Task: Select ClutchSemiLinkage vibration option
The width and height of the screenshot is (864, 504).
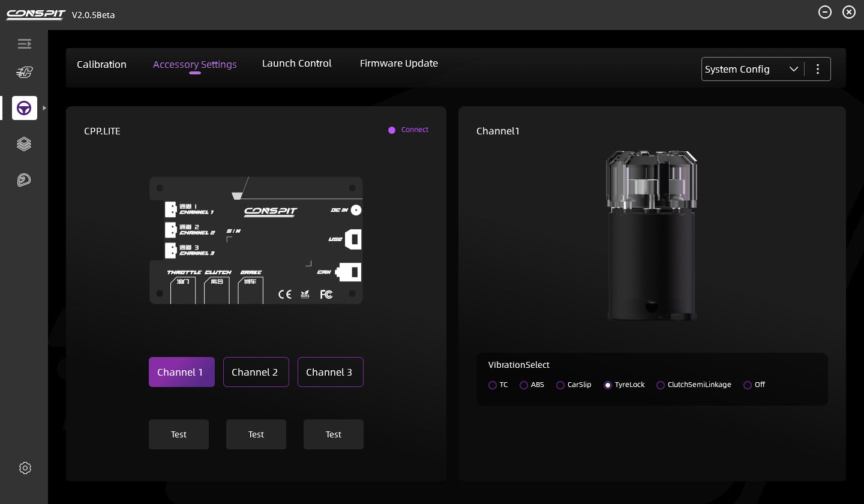Action: 661,385
